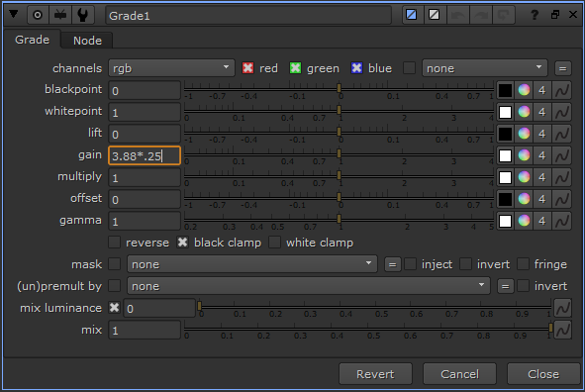
Task: Collapse the panel with the header arrow
Action: [x=14, y=15]
